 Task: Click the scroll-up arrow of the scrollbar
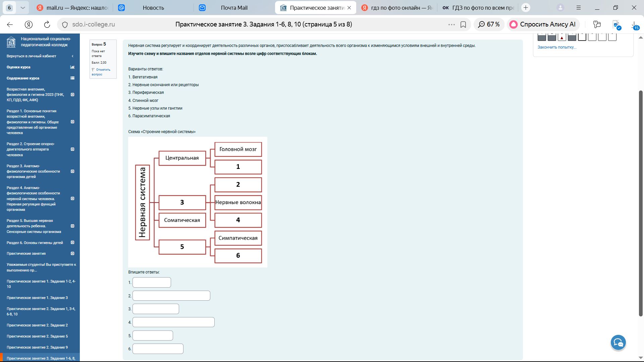tap(641, 37)
